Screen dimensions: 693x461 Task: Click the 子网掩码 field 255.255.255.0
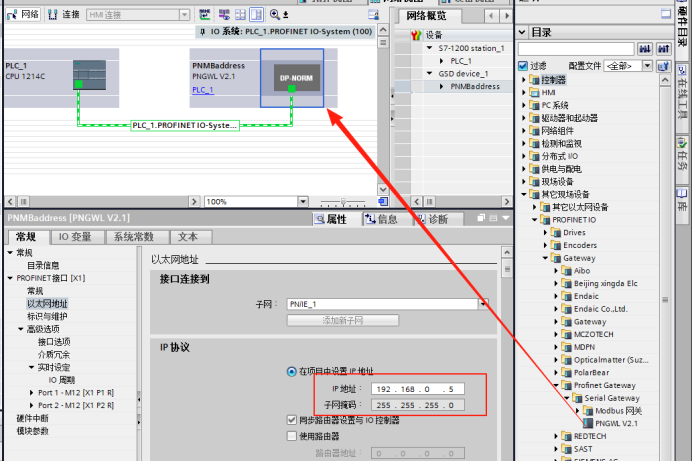tap(418, 405)
